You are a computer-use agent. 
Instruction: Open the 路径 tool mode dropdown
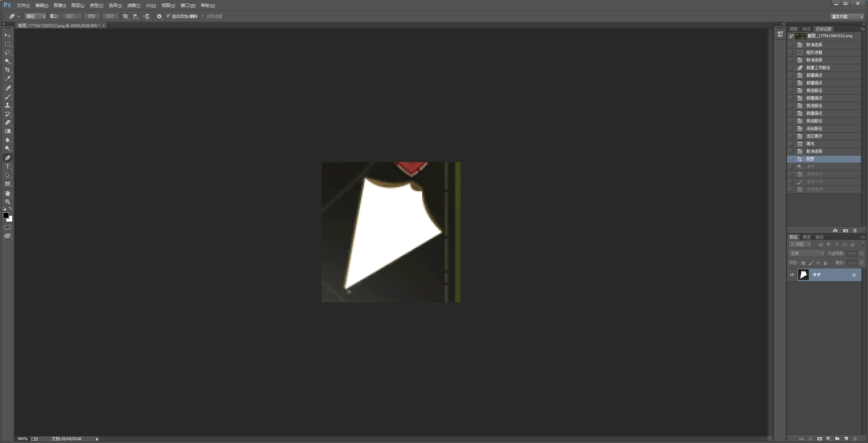click(35, 16)
